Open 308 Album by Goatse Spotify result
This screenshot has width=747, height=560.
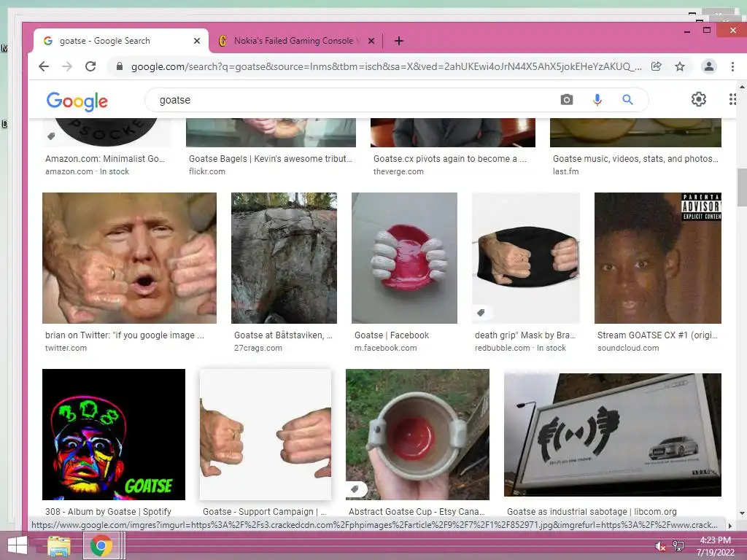108,511
